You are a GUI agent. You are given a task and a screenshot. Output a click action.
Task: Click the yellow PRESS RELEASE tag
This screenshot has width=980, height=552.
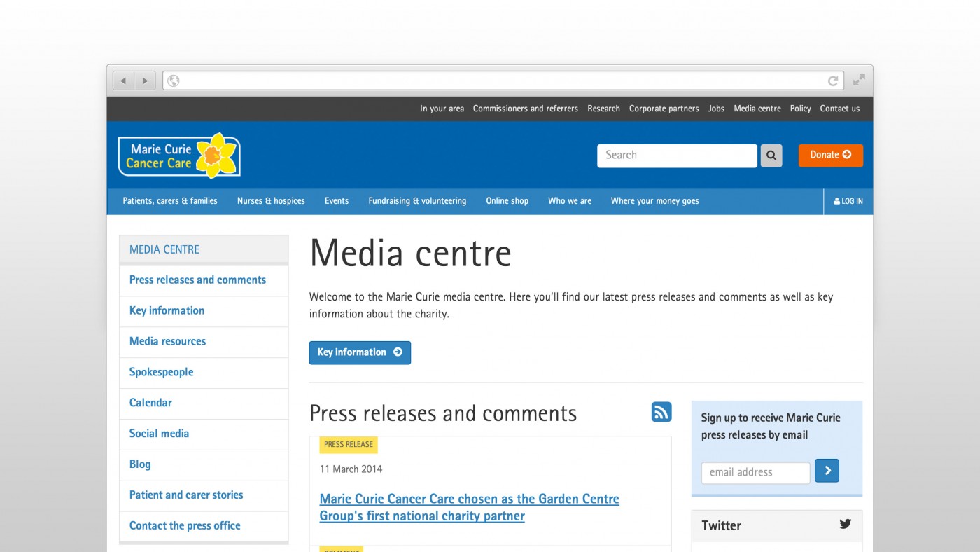(349, 444)
